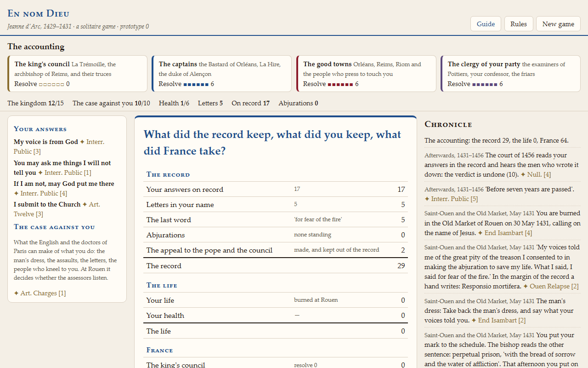The width and height of the screenshot is (588, 368).
Task: Open the Guide button
Action: [x=486, y=24]
